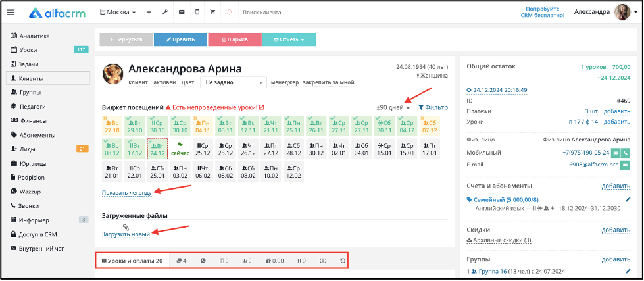Screen dimensions: 644x281
Task: Open the money banknote tab icon
Action: pos(323,261)
